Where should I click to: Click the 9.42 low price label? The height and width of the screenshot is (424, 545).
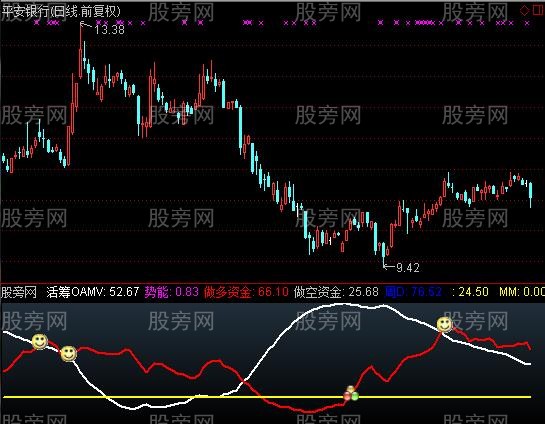[x=408, y=268]
